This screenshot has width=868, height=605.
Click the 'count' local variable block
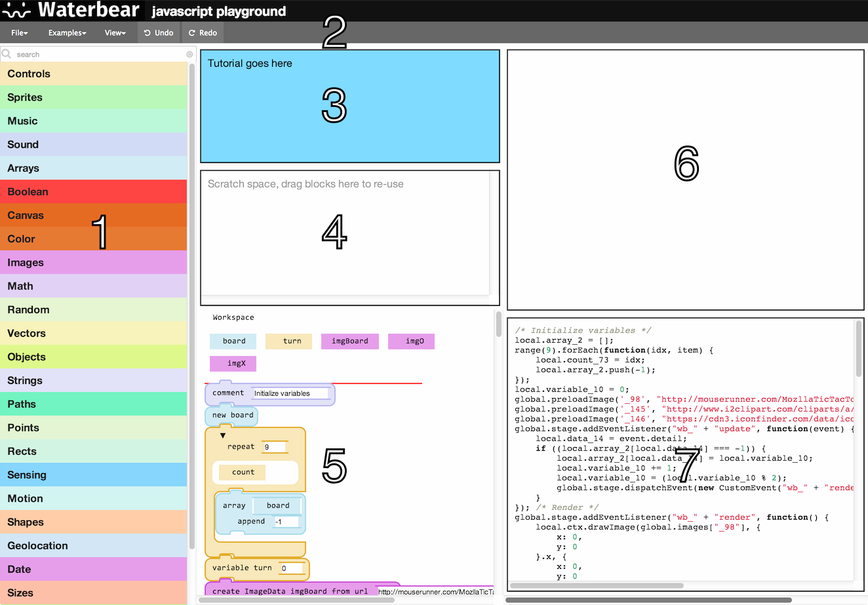[x=243, y=472]
